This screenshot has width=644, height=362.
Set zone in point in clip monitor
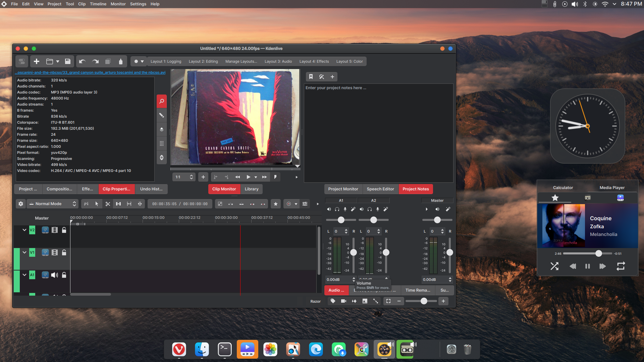(216, 177)
